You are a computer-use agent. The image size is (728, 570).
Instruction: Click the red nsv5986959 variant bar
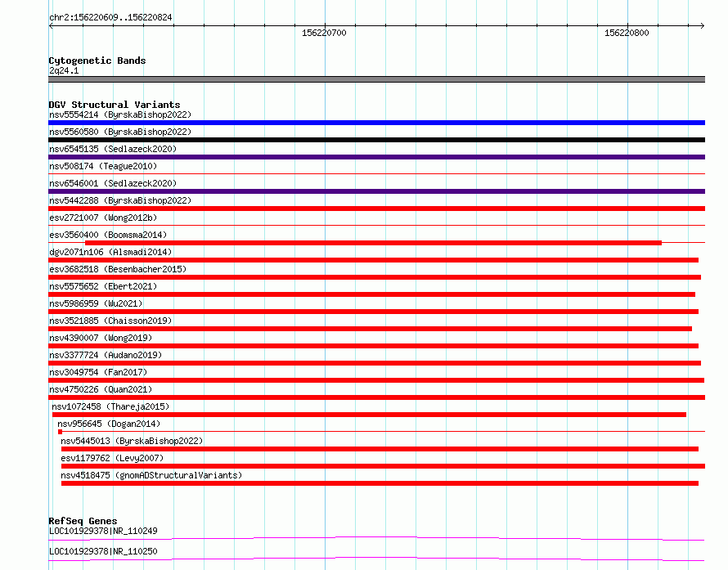[373, 312]
